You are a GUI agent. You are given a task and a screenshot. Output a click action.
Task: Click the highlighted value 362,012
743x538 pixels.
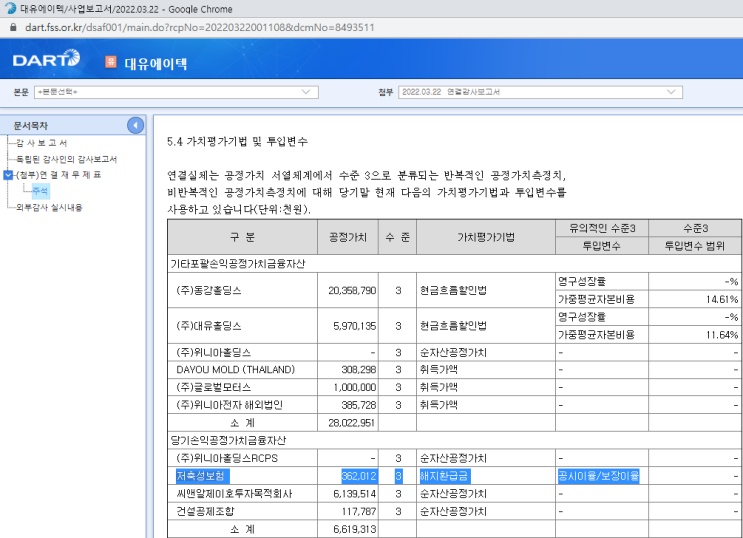point(359,476)
